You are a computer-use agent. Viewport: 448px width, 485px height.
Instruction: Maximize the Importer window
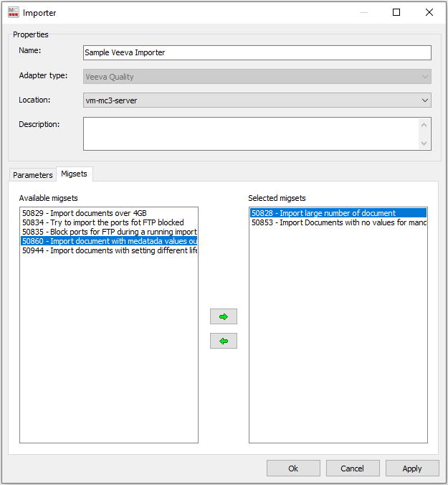pos(396,12)
